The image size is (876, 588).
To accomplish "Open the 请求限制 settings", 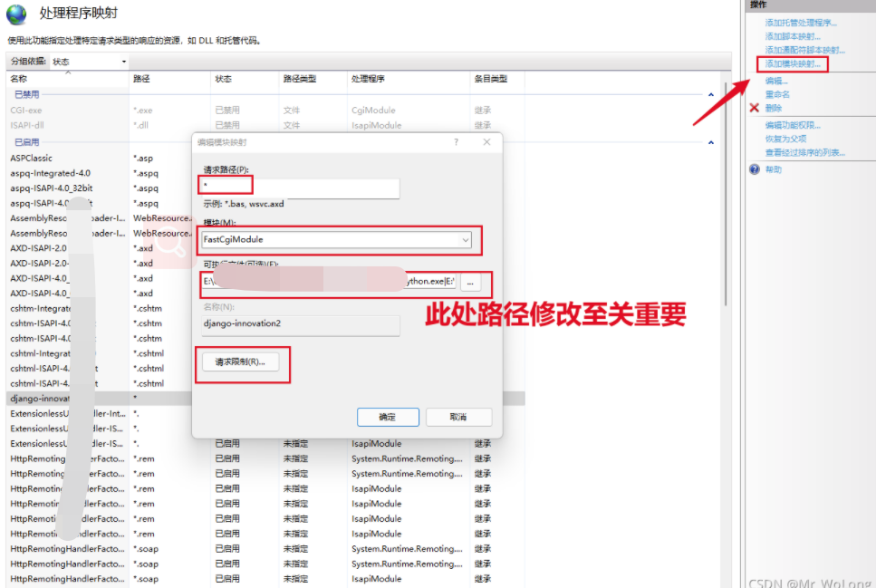I will [x=241, y=360].
